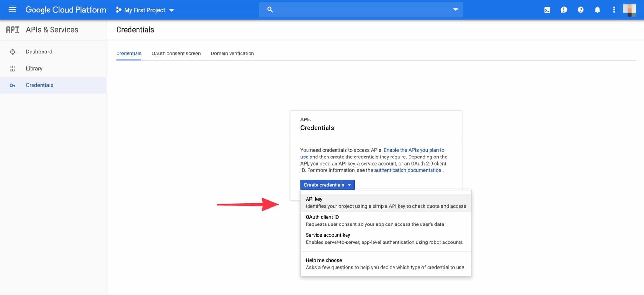This screenshot has height=295, width=644.
Task: Expand the search bar dropdown arrow
Action: [455, 10]
